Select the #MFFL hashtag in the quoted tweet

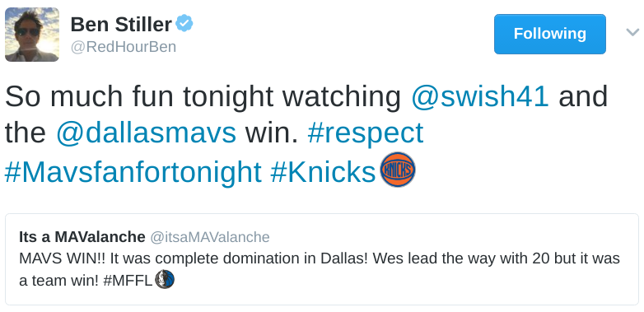128,281
